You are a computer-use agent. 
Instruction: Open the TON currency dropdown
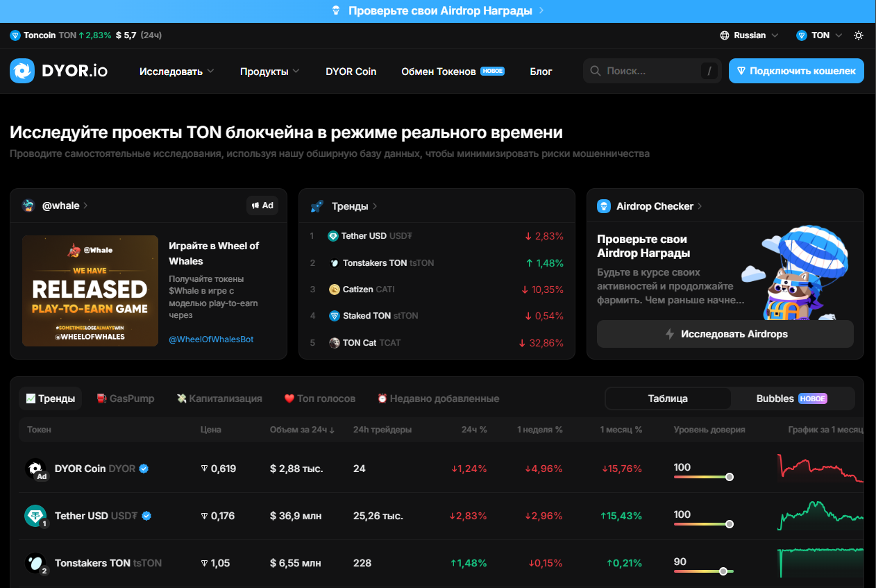click(820, 35)
